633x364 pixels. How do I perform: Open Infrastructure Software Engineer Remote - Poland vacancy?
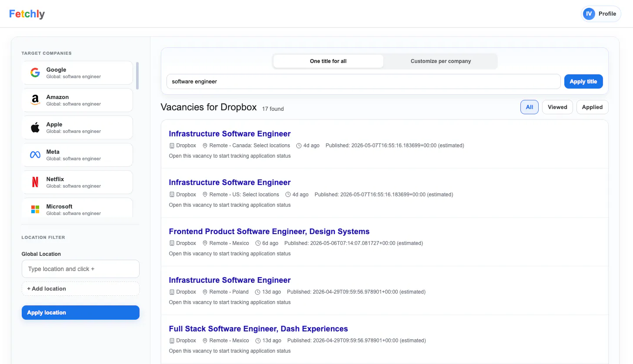pyautogui.click(x=230, y=280)
